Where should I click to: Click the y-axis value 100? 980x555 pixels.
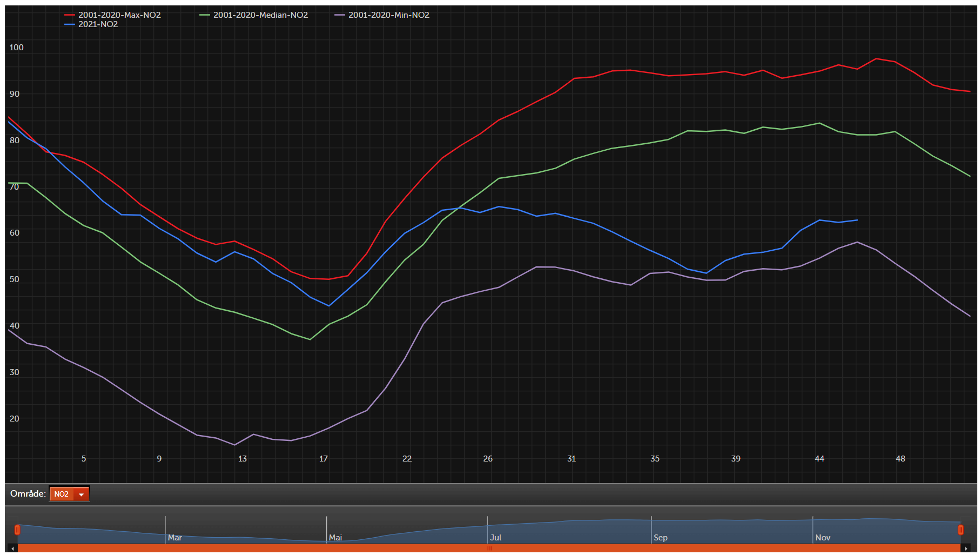point(17,48)
